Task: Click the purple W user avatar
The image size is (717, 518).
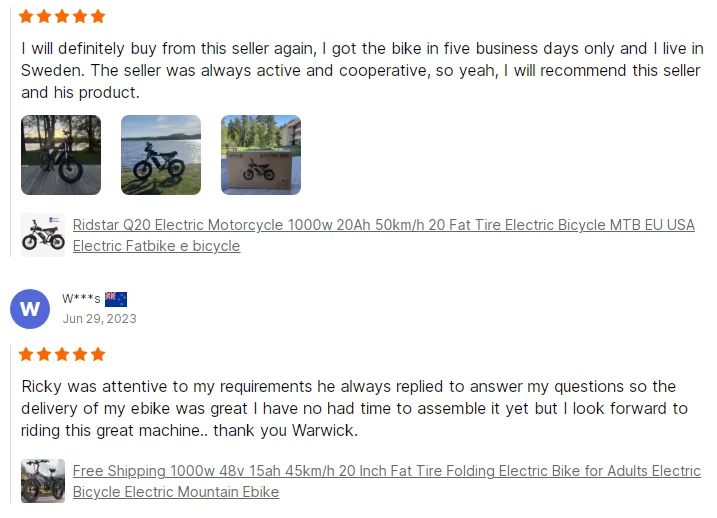Action: (x=30, y=308)
